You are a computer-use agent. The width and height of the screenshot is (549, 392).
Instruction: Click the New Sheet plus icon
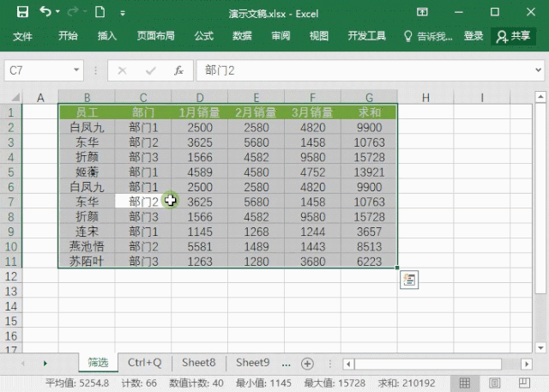(307, 364)
